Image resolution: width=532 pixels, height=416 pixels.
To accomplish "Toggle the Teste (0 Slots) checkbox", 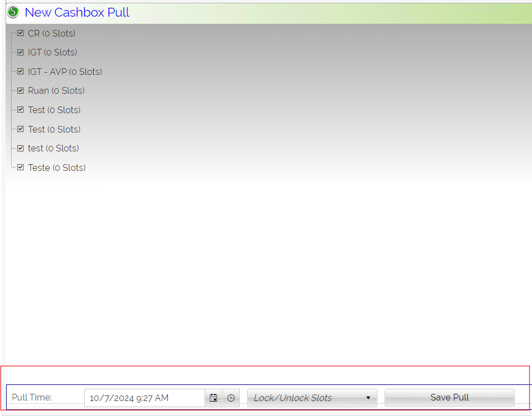I will coord(21,168).
